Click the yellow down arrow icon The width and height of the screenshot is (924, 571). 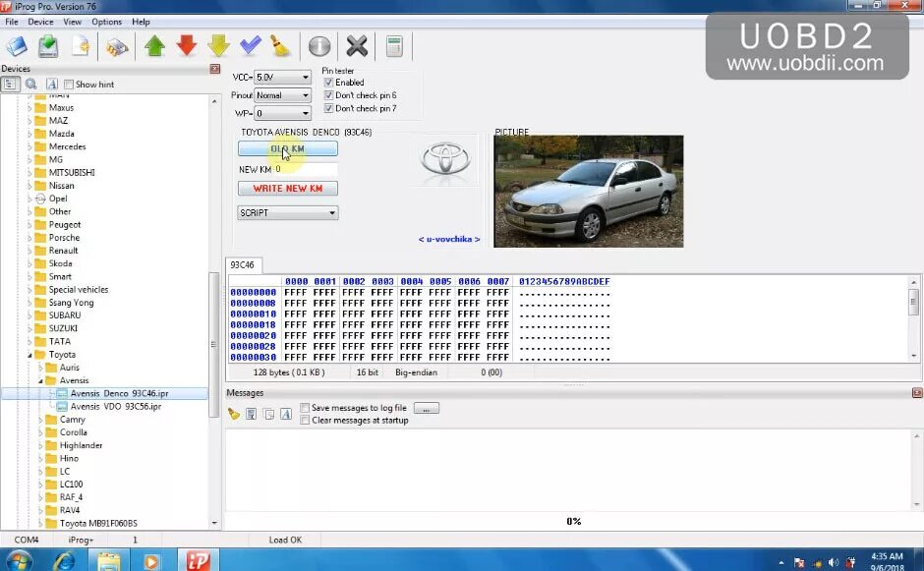point(218,46)
